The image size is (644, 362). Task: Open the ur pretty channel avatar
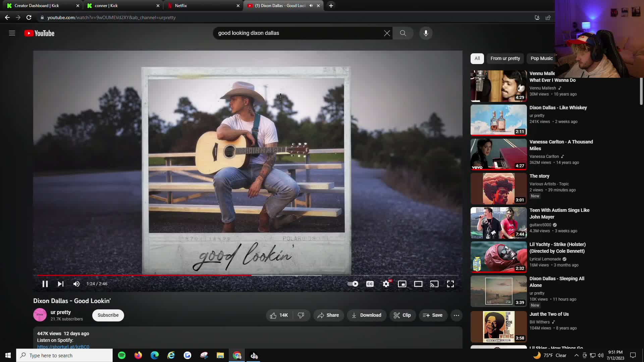tap(40, 315)
